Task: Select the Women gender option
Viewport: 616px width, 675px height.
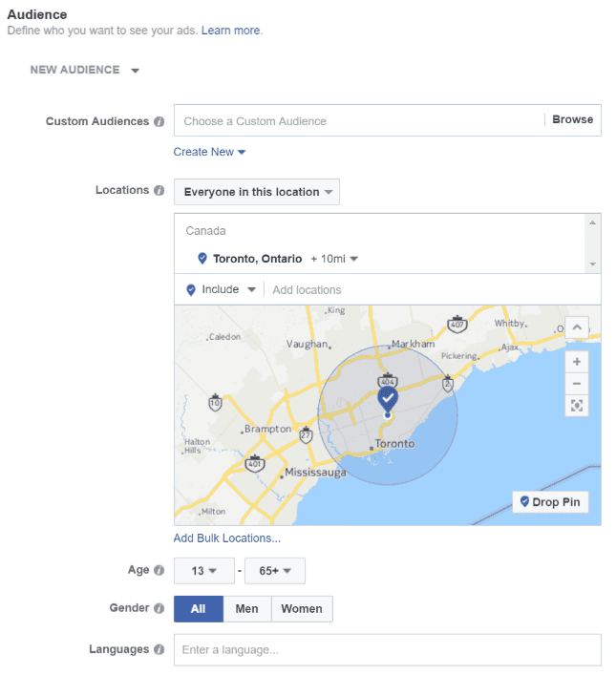Action: point(302,609)
